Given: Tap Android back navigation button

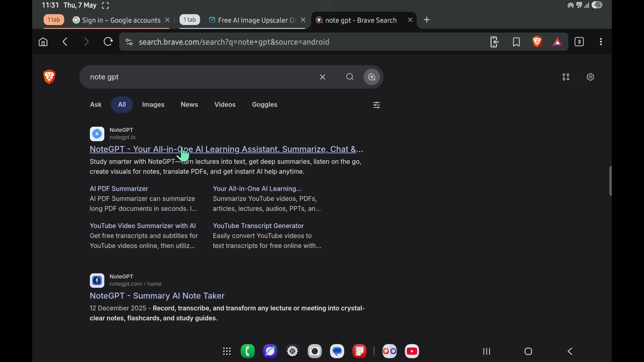Looking at the screenshot, I should (x=571, y=352).
